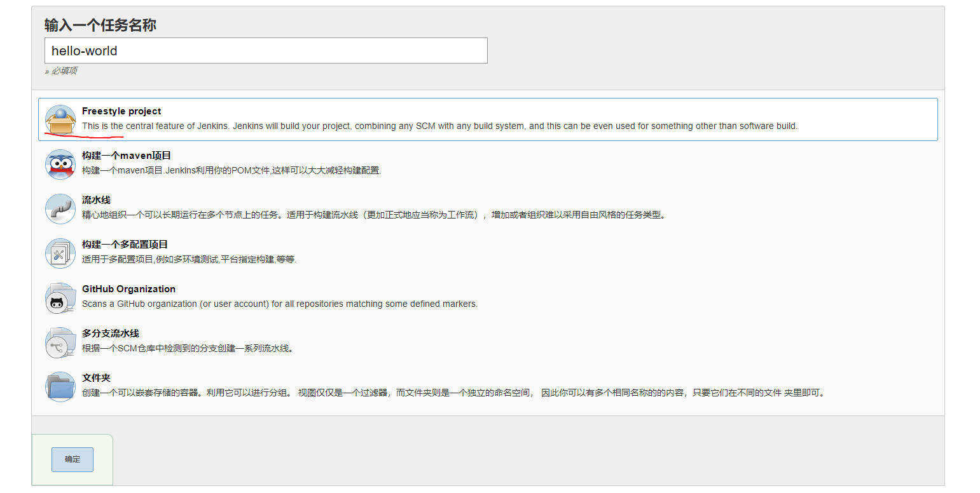Click the Freestyle project description text
This screenshot has height=493, width=980.
(x=439, y=126)
